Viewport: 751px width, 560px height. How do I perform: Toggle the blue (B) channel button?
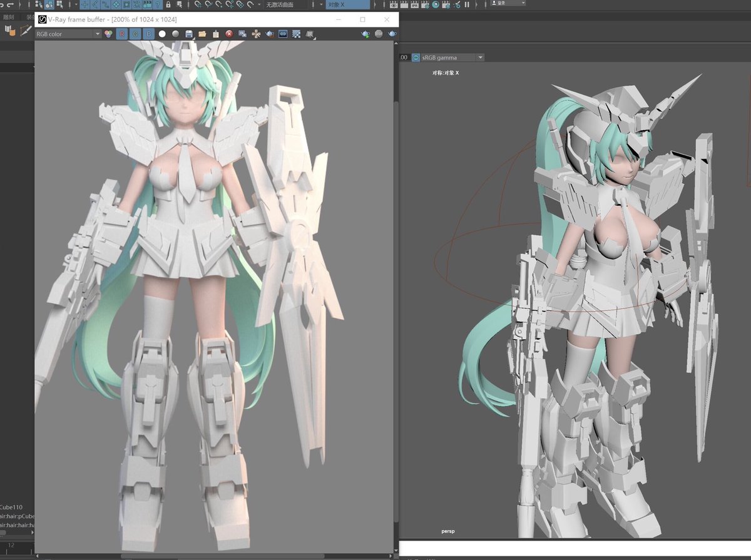click(149, 34)
